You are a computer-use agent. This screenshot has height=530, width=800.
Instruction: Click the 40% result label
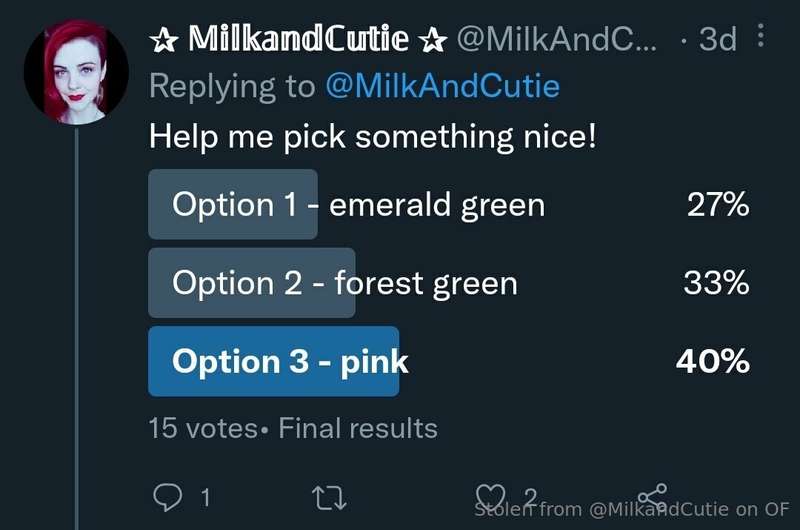[713, 361]
